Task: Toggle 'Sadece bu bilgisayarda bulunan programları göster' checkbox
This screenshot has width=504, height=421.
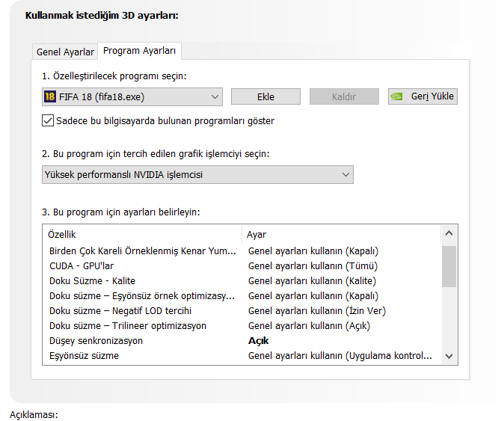Action: coord(49,120)
